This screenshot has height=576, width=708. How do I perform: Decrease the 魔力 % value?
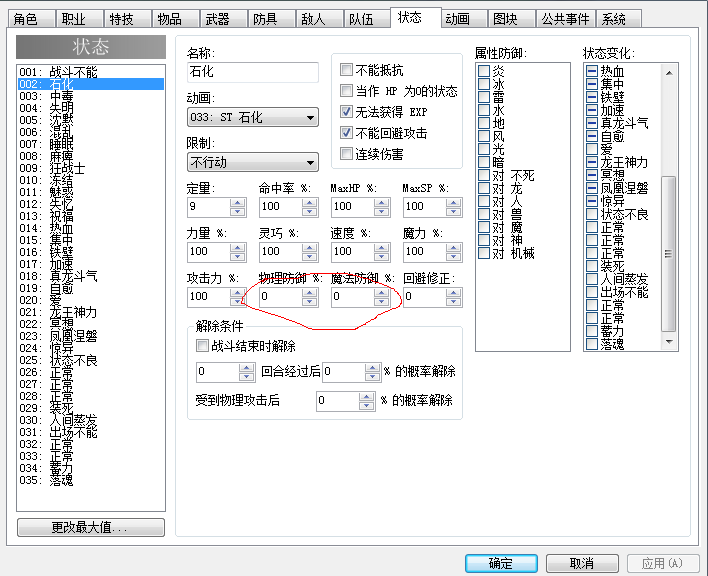pos(454,257)
